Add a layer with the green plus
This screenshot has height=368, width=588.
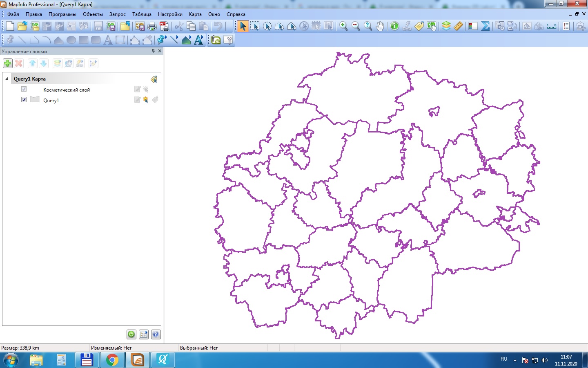(8, 63)
